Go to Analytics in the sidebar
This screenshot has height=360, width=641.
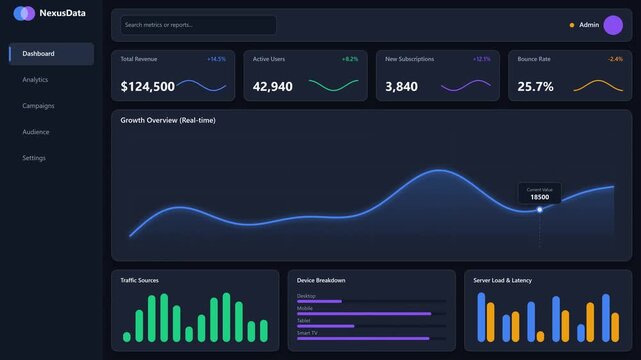coord(35,80)
